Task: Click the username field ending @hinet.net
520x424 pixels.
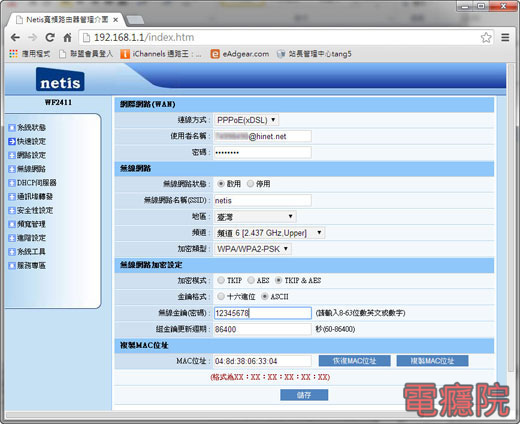Action: (x=263, y=136)
